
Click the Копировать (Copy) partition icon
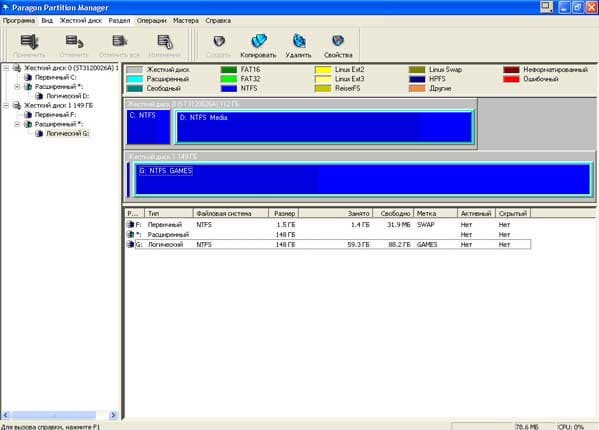259,41
